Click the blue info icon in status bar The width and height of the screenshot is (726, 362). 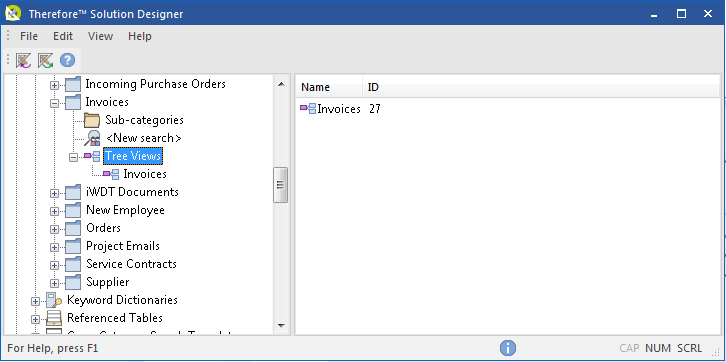coord(507,348)
